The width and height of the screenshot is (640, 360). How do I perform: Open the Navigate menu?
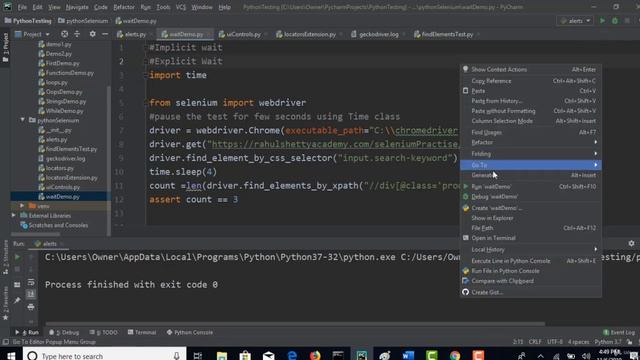coord(77,7)
